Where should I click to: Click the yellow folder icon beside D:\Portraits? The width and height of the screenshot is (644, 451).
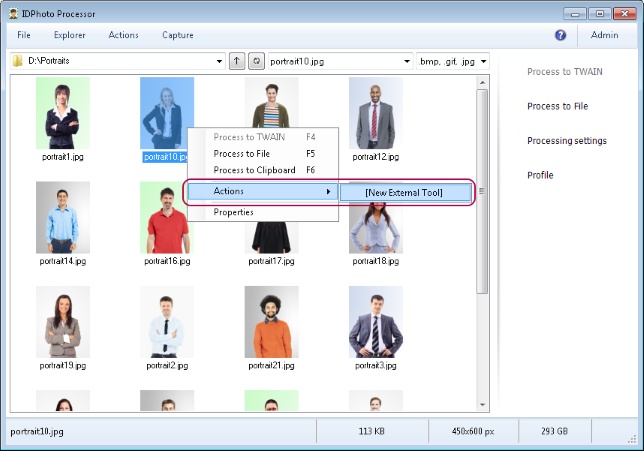pyautogui.click(x=17, y=61)
